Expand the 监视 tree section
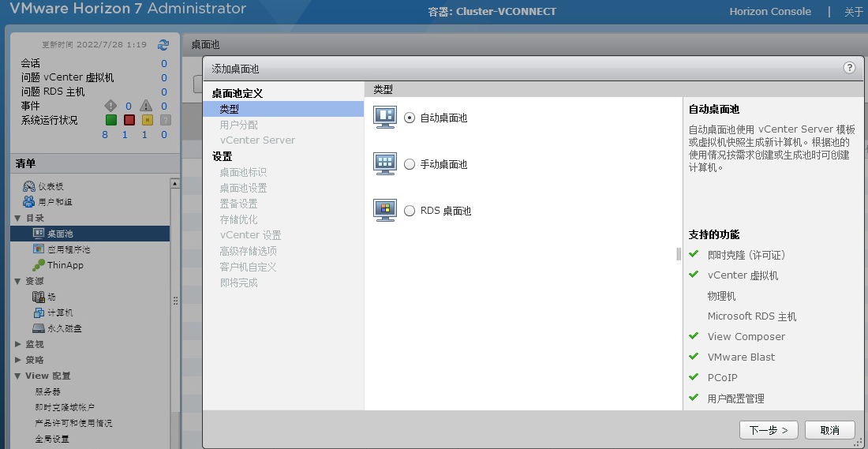 (x=17, y=344)
